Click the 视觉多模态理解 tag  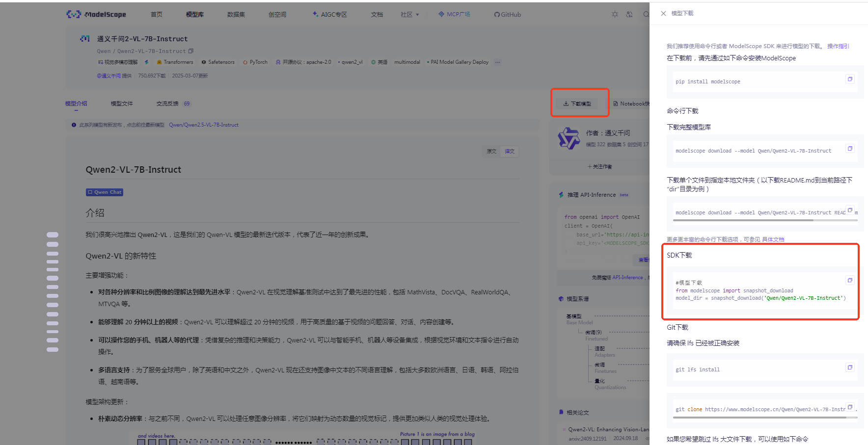tap(118, 62)
